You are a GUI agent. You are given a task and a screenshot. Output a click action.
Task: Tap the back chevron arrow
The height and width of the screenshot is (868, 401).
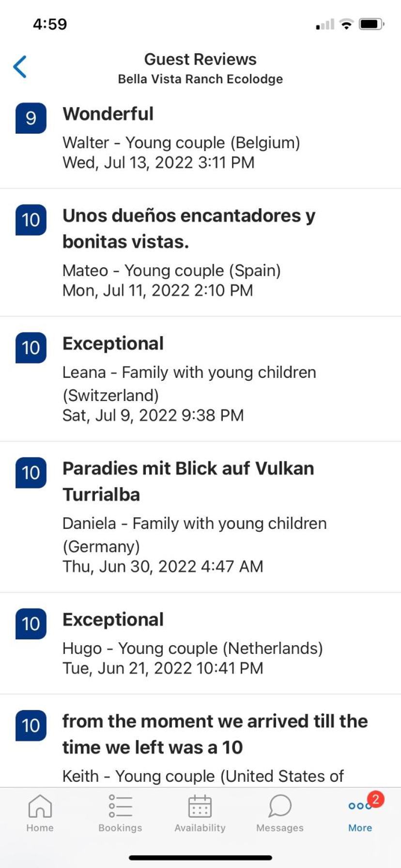pos(20,67)
